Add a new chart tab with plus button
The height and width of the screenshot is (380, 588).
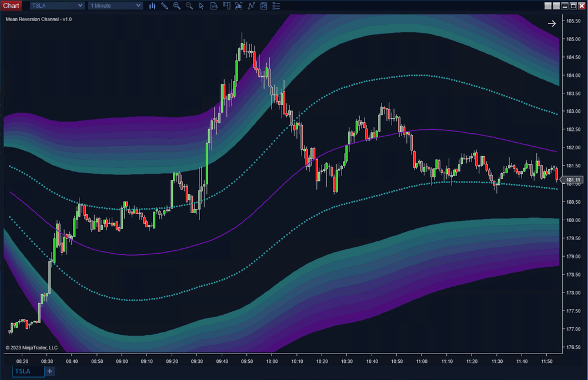[49, 371]
